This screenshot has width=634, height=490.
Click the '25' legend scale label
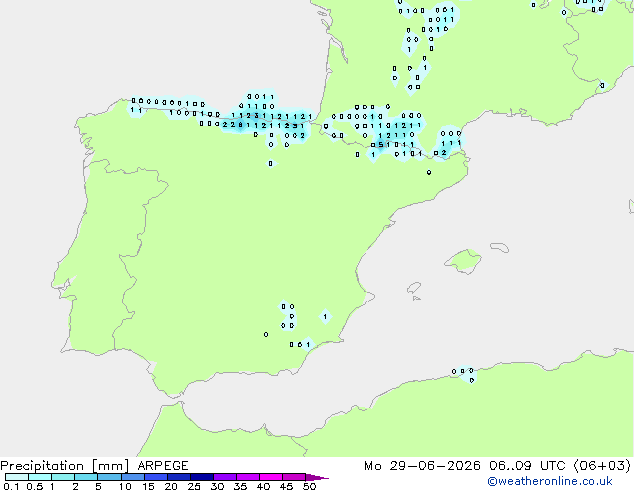[194, 486]
